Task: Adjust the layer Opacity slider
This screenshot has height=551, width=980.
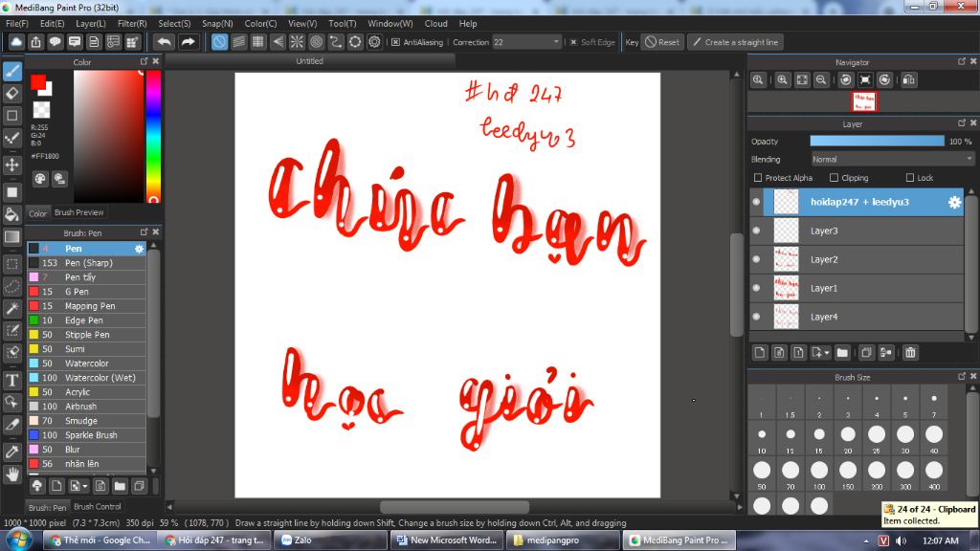Action: tap(877, 142)
